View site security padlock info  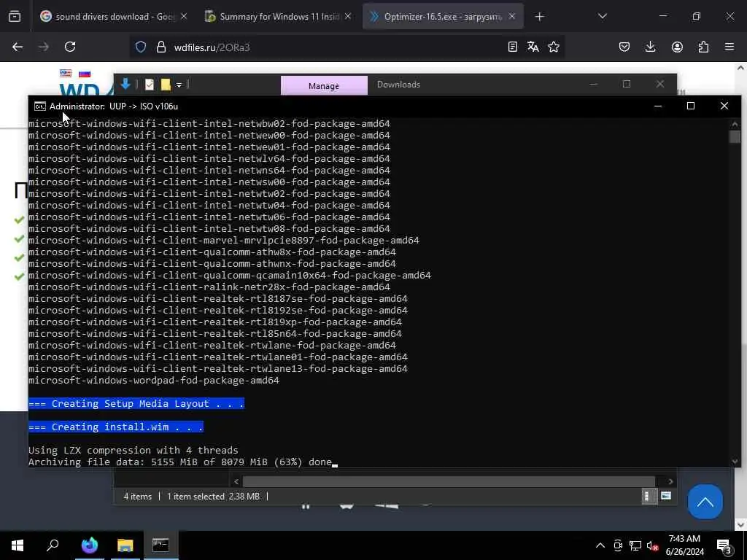click(161, 47)
